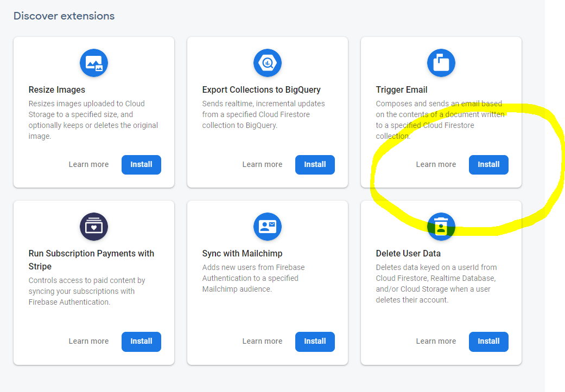Install the Export Collections to BigQuery extension
Screen dimensions: 565x392
click(315, 165)
